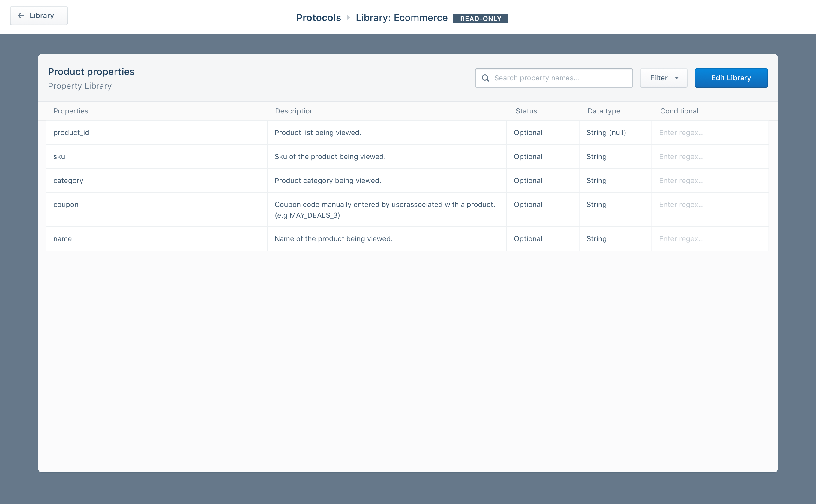Focus the Search property names field

click(x=560, y=78)
